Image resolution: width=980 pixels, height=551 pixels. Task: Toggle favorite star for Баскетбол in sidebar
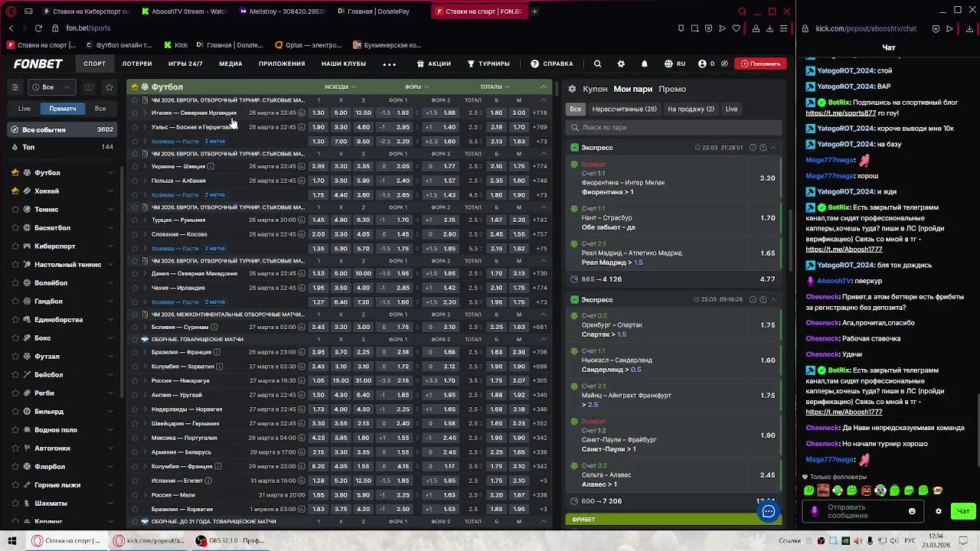[15, 228]
